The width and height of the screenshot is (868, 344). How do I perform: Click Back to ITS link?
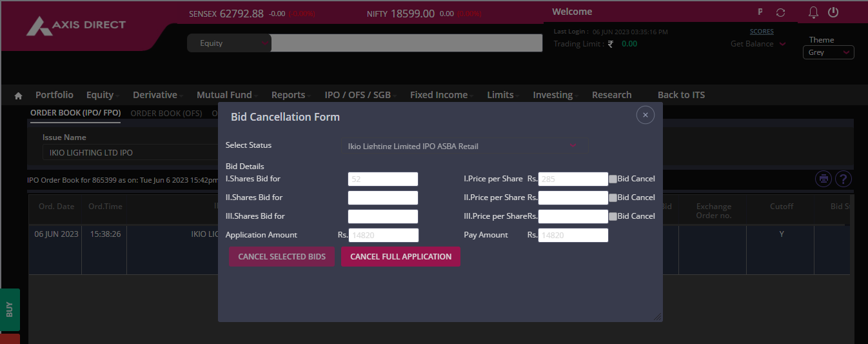click(x=681, y=95)
